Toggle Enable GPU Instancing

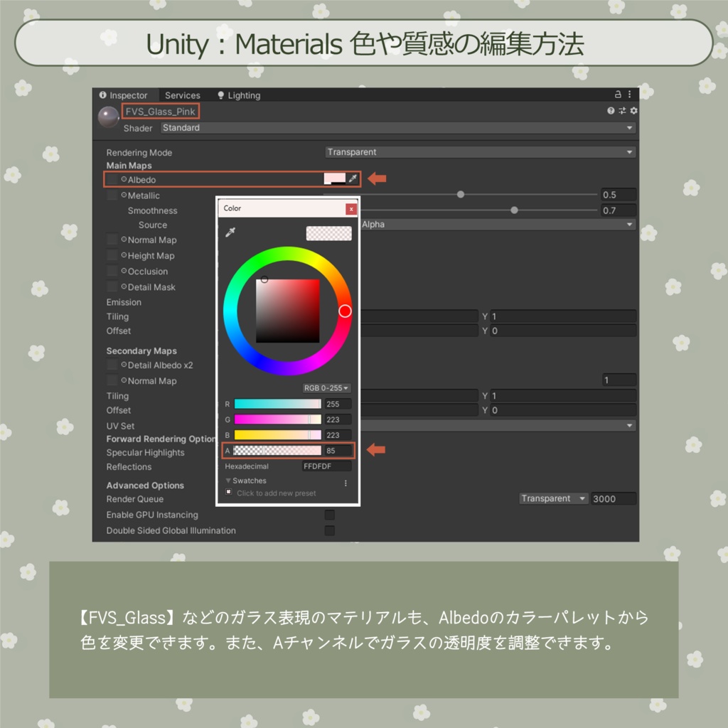(328, 515)
